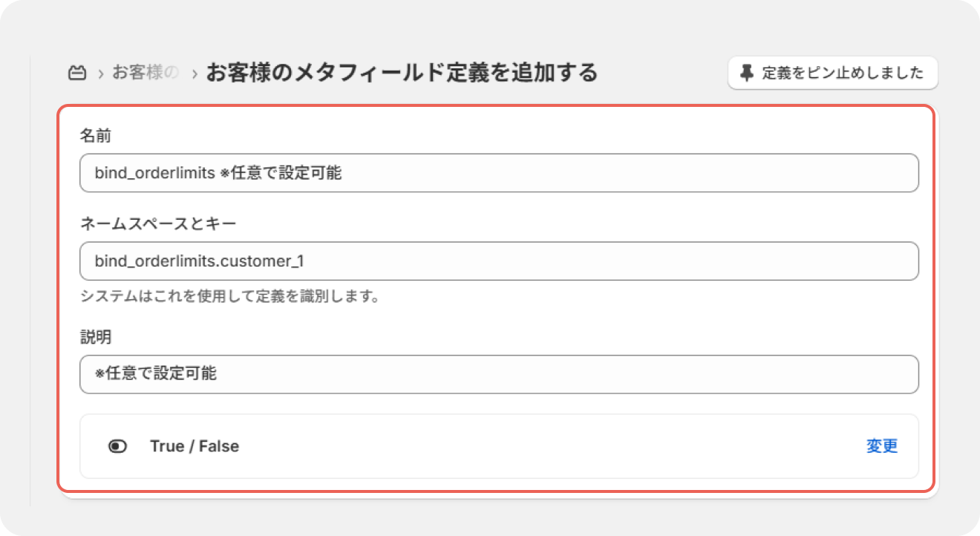This screenshot has width=980, height=536.
Task: Click 変更 to change the type
Action: tap(882, 446)
